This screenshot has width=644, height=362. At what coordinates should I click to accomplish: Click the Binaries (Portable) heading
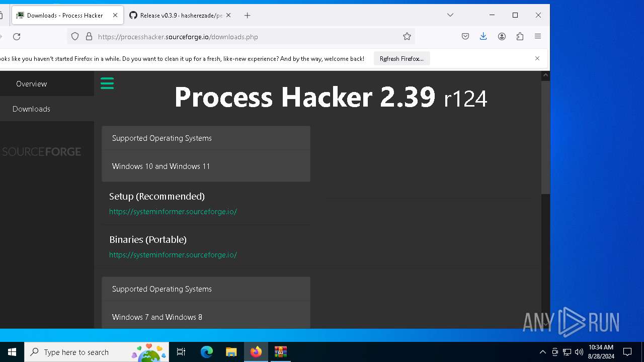148,240
